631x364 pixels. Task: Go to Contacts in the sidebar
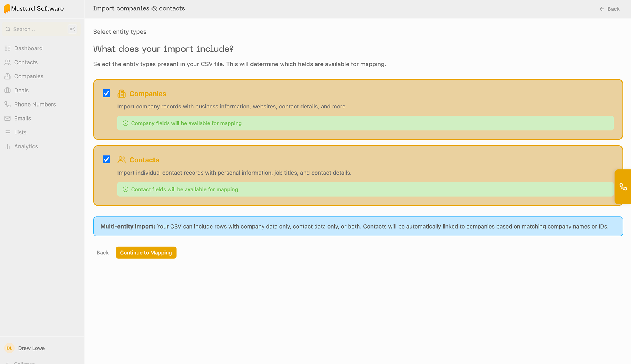26,62
